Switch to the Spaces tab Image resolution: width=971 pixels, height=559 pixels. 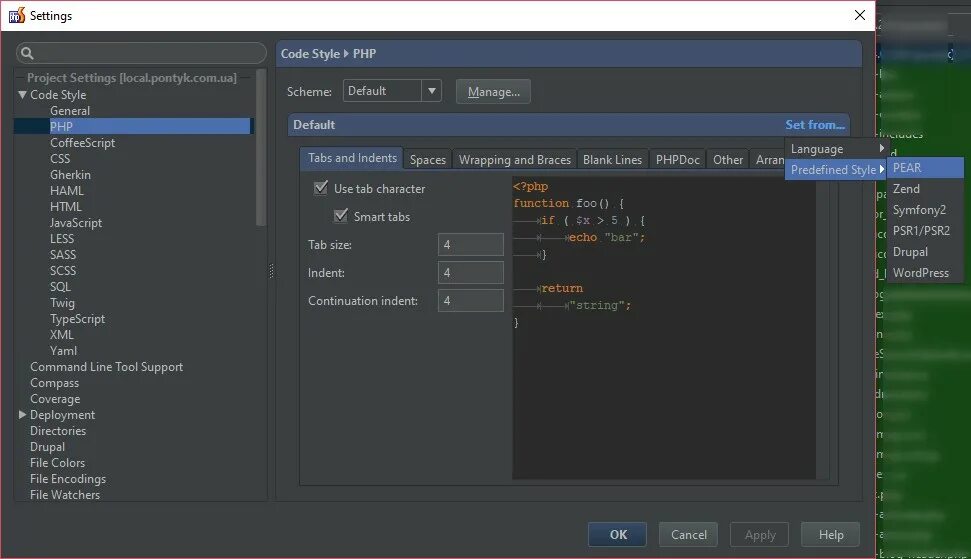tap(427, 160)
